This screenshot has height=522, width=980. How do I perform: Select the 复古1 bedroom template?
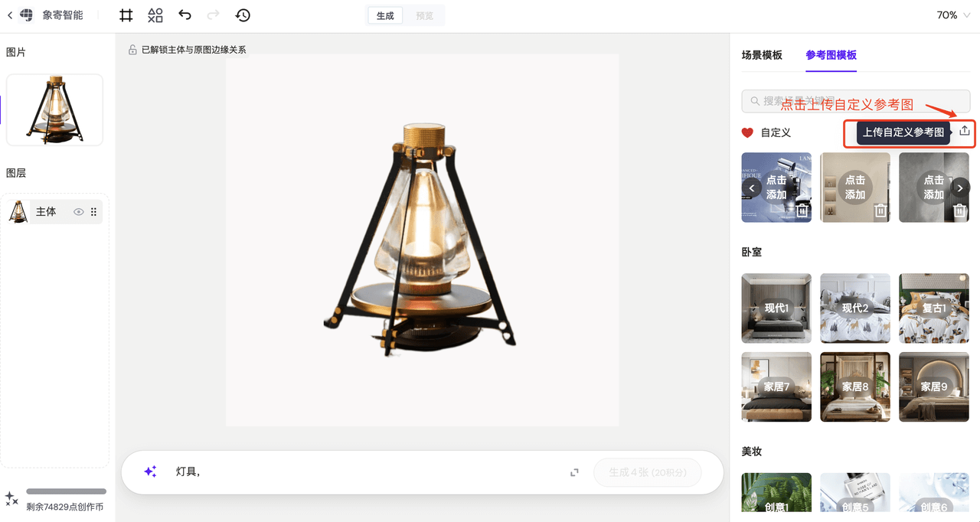[x=933, y=308]
